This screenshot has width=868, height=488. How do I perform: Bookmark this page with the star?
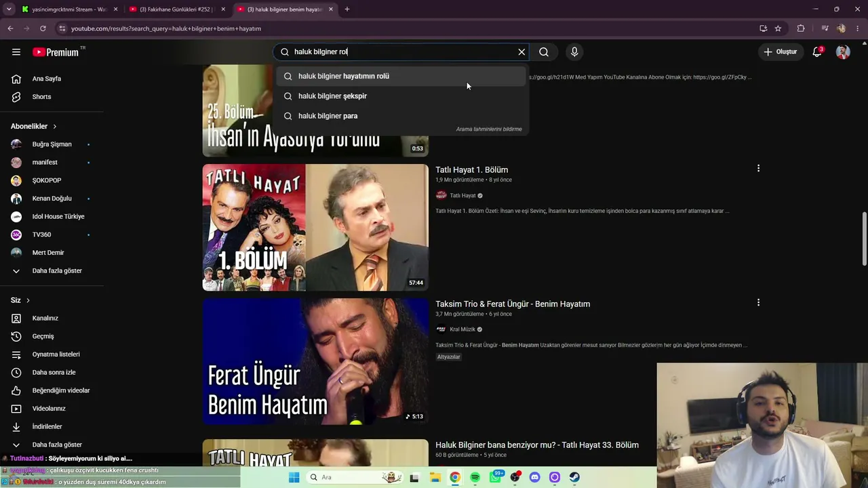coord(778,28)
